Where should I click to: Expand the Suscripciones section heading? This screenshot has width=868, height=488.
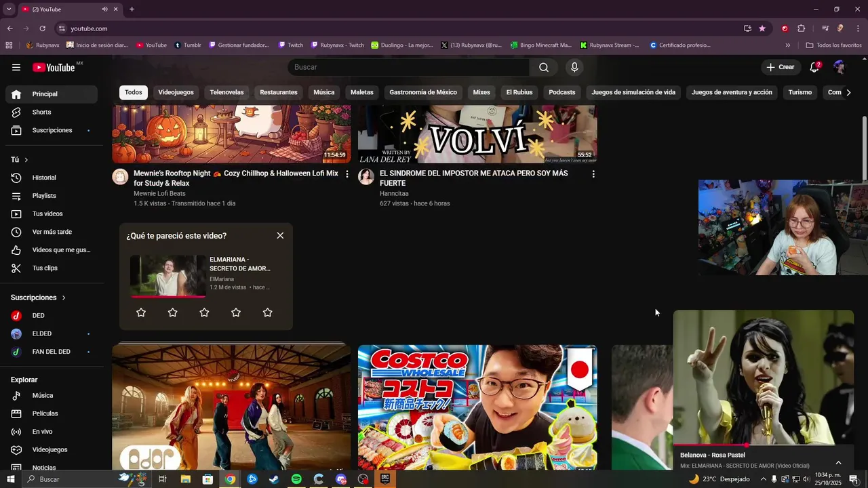click(x=39, y=298)
